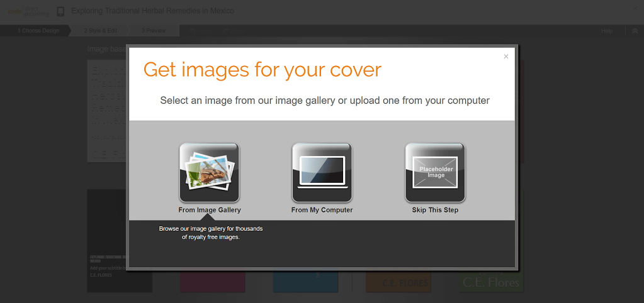Click the book title in the header
The image size is (644, 303).
152,11
